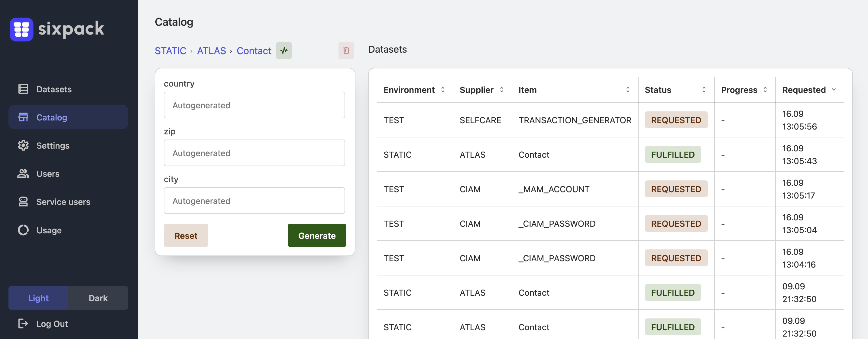Click the country input field
Viewport: 868px width, 339px height.
coord(254,105)
